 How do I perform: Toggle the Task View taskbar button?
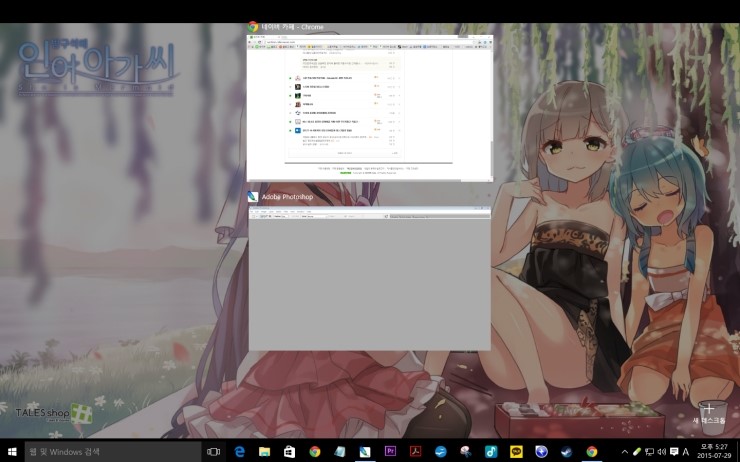click(x=213, y=452)
